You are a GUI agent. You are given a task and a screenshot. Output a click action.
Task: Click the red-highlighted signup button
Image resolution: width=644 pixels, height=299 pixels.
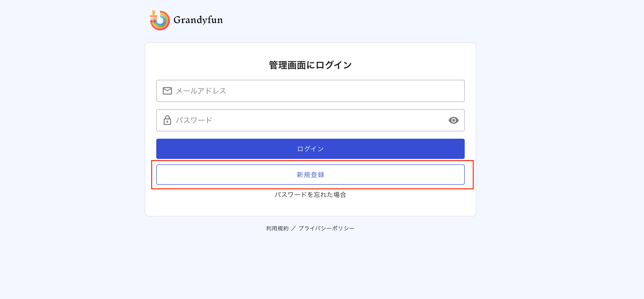[x=310, y=174]
